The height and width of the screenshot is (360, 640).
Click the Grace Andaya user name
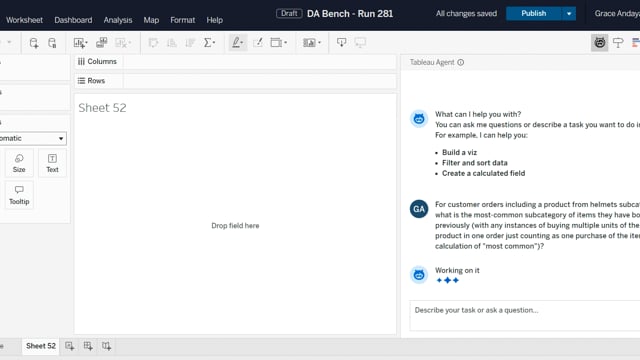[x=617, y=13]
